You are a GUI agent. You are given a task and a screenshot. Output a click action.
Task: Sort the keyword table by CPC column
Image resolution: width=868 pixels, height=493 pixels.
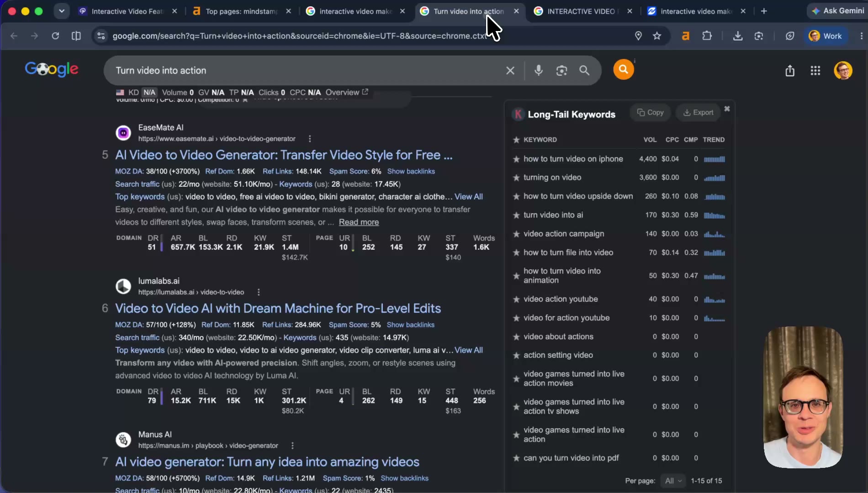(x=672, y=140)
